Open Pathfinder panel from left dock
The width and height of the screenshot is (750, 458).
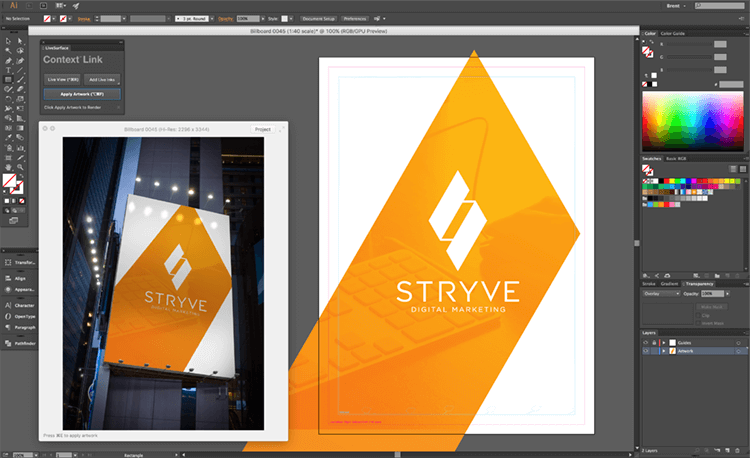[x=20, y=343]
